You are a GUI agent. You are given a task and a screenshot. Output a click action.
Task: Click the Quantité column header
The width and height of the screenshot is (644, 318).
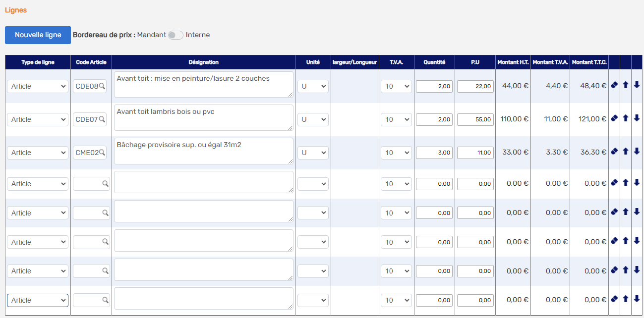(x=434, y=62)
